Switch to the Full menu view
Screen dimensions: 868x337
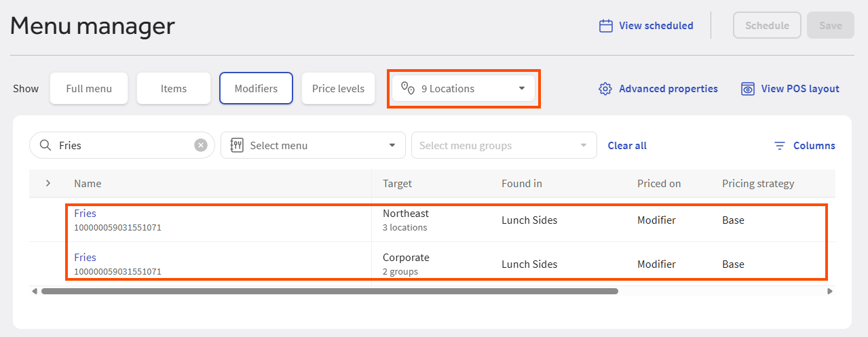click(89, 88)
